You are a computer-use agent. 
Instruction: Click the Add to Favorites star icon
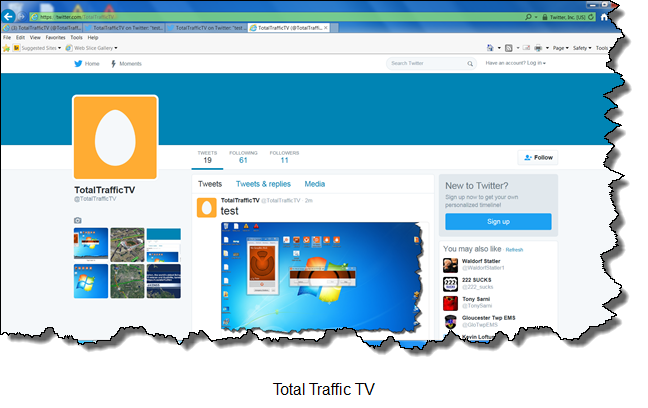[6, 48]
